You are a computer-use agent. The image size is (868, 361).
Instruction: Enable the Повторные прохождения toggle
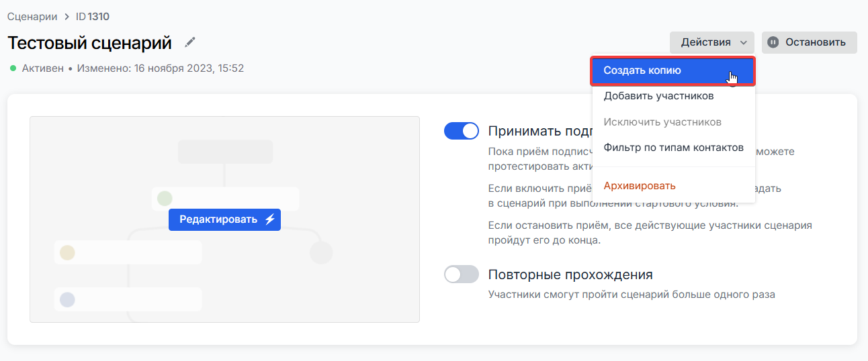pyautogui.click(x=462, y=274)
